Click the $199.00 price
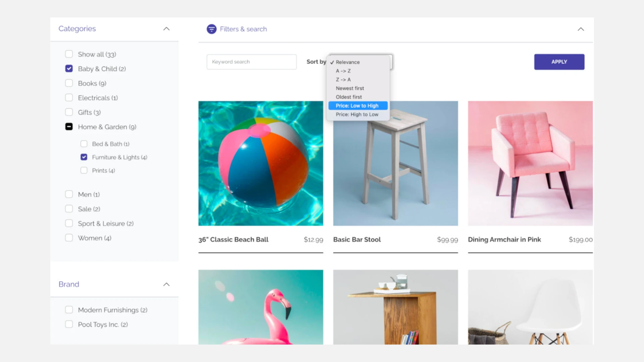This screenshot has width=644, height=362. [581, 240]
